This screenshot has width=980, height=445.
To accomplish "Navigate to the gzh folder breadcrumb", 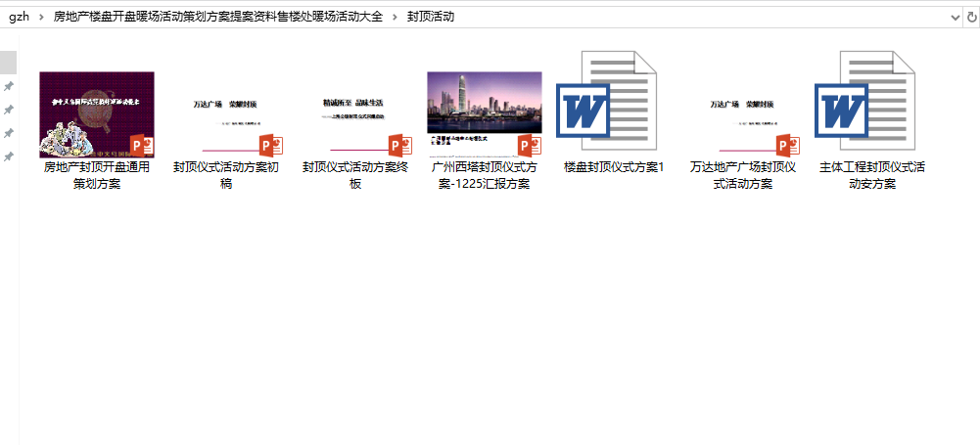I will click(x=18, y=17).
